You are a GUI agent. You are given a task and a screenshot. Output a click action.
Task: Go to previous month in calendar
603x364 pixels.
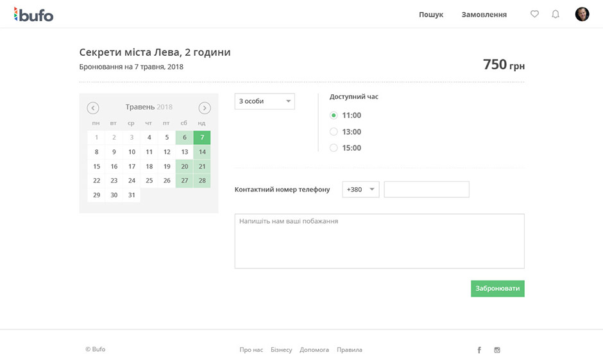(x=93, y=108)
